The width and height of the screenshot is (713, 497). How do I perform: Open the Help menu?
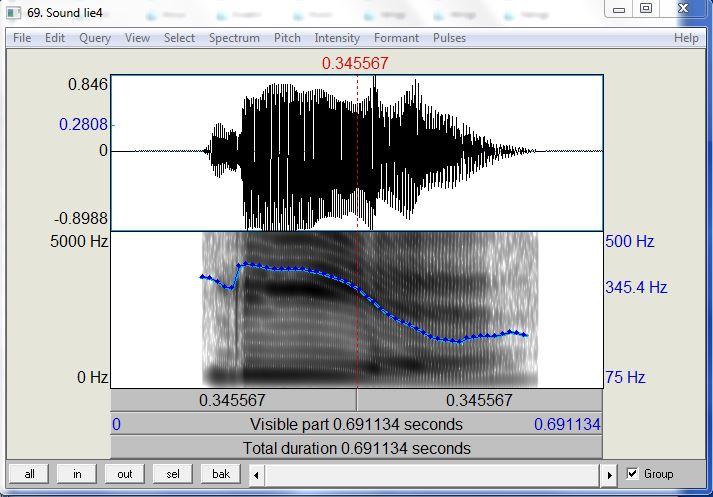pyautogui.click(x=686, y=38)
